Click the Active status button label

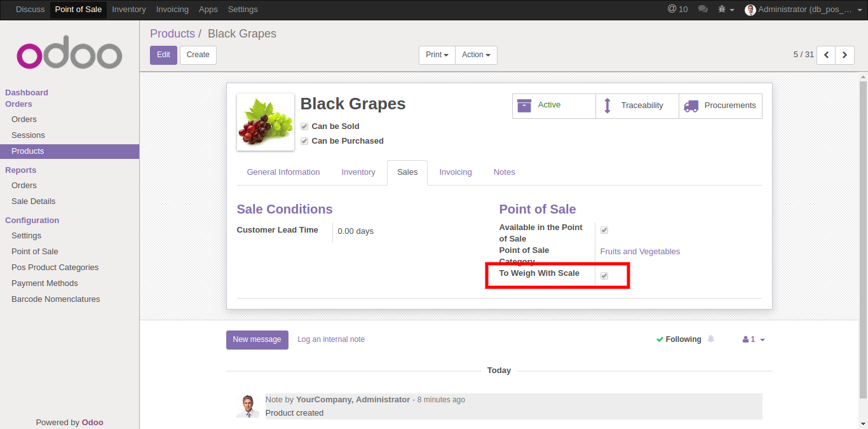tap(549, 105)
